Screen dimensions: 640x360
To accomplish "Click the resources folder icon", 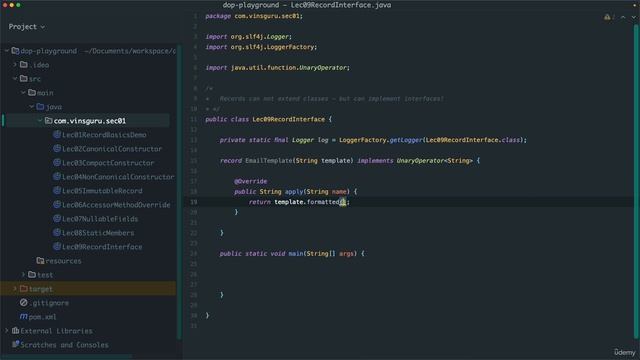I will [40, 260].
